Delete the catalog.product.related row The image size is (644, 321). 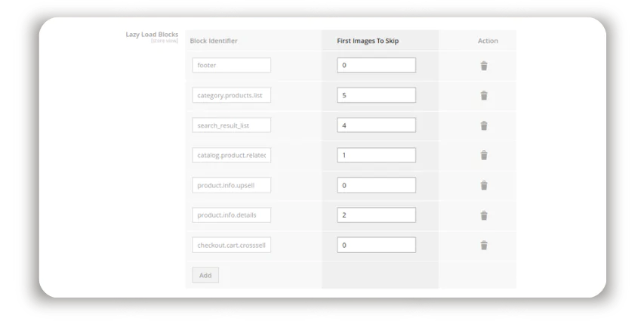(x=484, y=155)
